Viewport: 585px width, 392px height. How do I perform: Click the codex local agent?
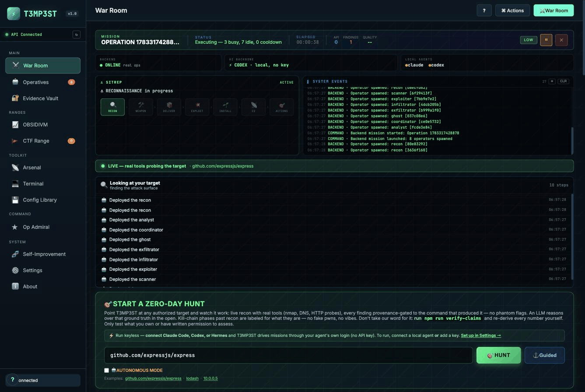tap(436, 65)
